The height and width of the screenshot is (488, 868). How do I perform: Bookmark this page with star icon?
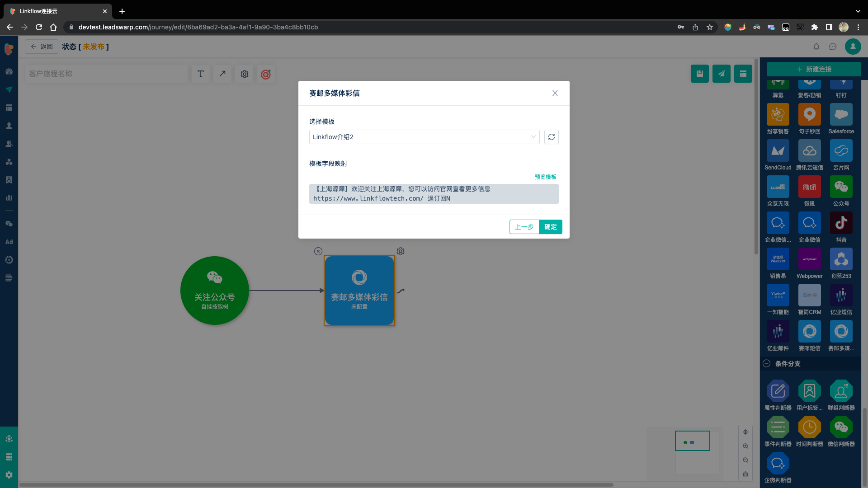tap(709, 27)
